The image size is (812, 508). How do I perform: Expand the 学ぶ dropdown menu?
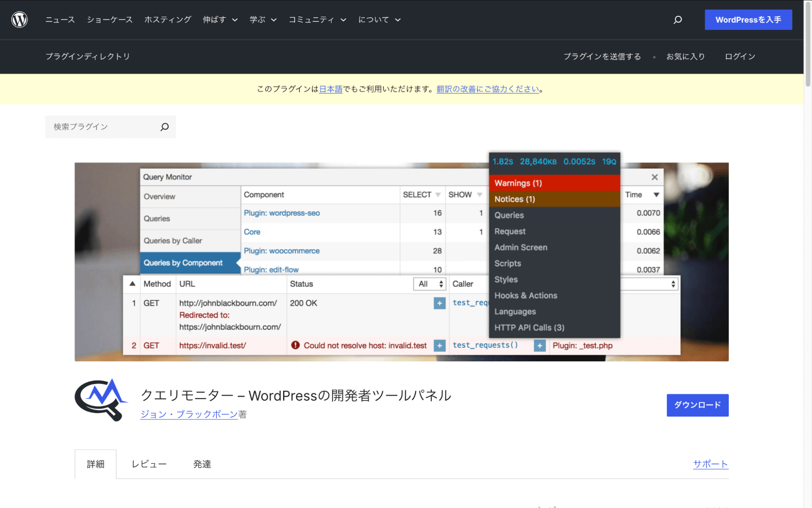coord(262,19)
